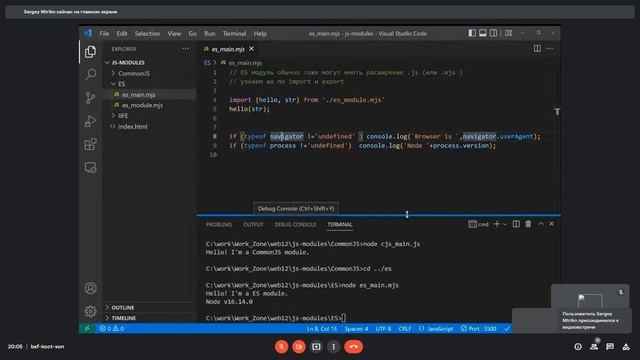Click the present screen button in call bar
Screen dimensions: 640x360
tap(316, 347)
